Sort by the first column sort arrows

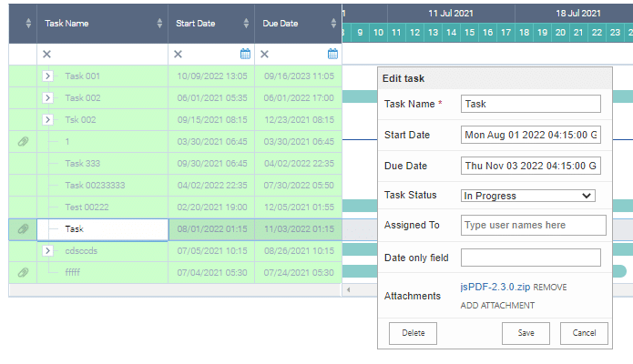(28, 24)
